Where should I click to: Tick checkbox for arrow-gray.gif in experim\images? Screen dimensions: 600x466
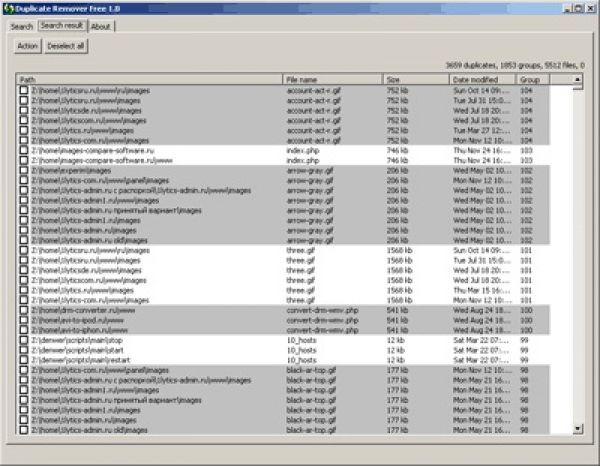(24, 170)
